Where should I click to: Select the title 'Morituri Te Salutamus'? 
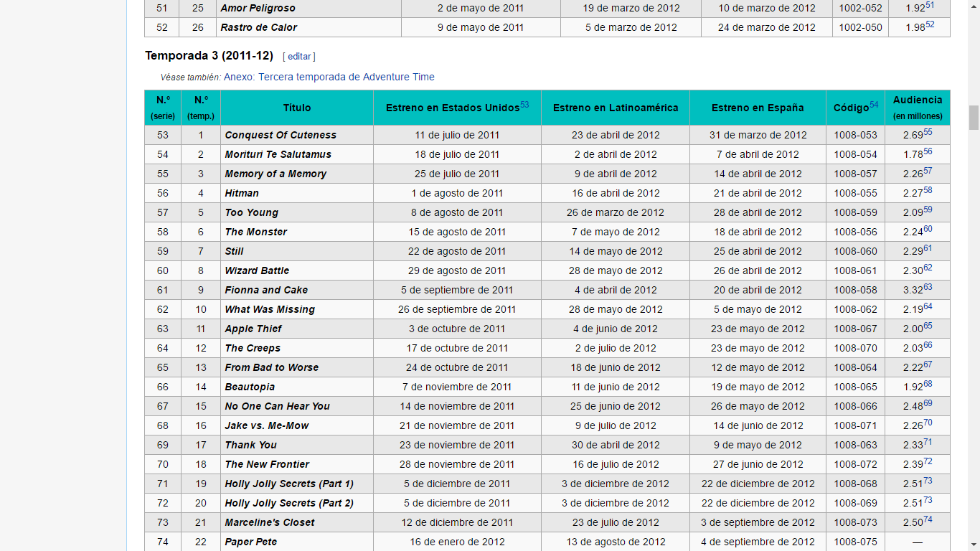click(278, 154)
